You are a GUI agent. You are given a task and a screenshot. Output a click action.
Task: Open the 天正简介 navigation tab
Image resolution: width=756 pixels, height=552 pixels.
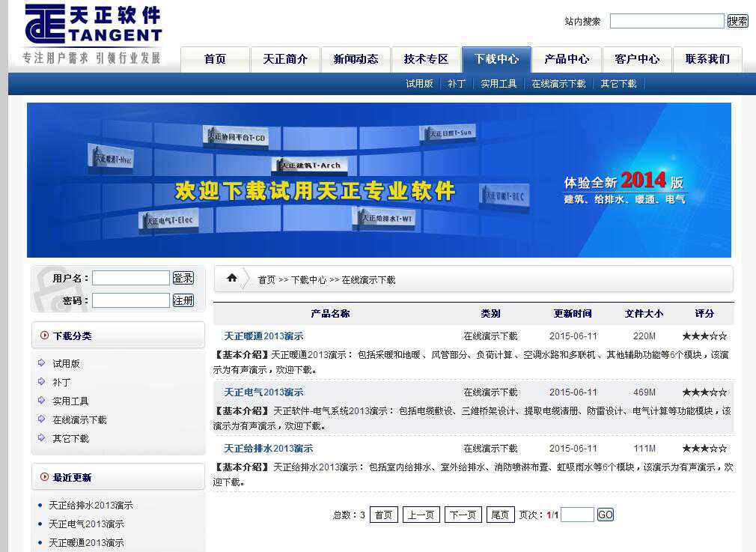[285, 59]
